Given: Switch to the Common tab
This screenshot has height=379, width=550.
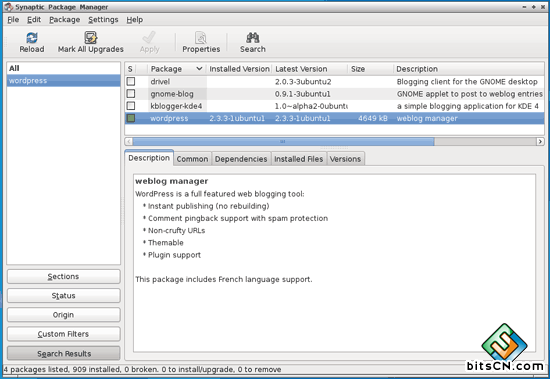Looking at the screenshot, I should (192, 159).
